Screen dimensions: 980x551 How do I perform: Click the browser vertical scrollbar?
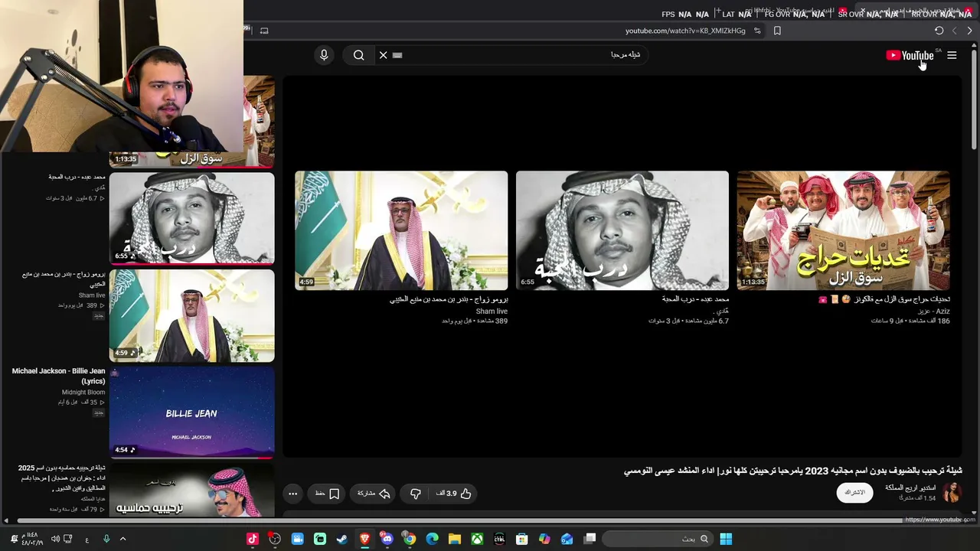(x=974, y=99)
